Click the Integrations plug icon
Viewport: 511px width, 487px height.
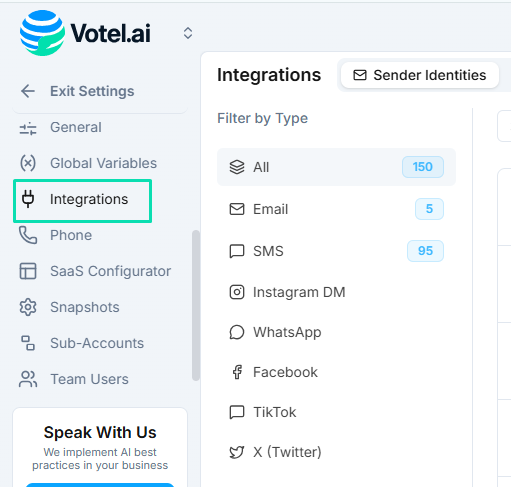(28, 199)
